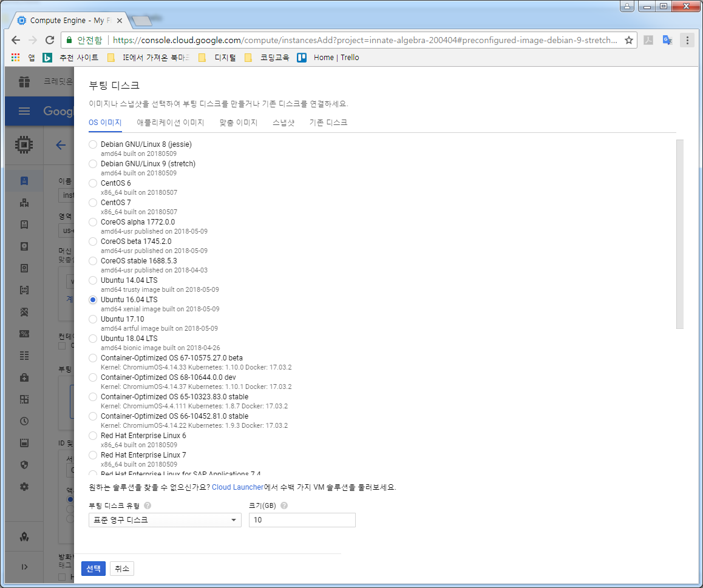Select Debian GNU/Linux 8 (jessie) radio button
This screenshot has width=703, height=588.
tap(93, 144)
